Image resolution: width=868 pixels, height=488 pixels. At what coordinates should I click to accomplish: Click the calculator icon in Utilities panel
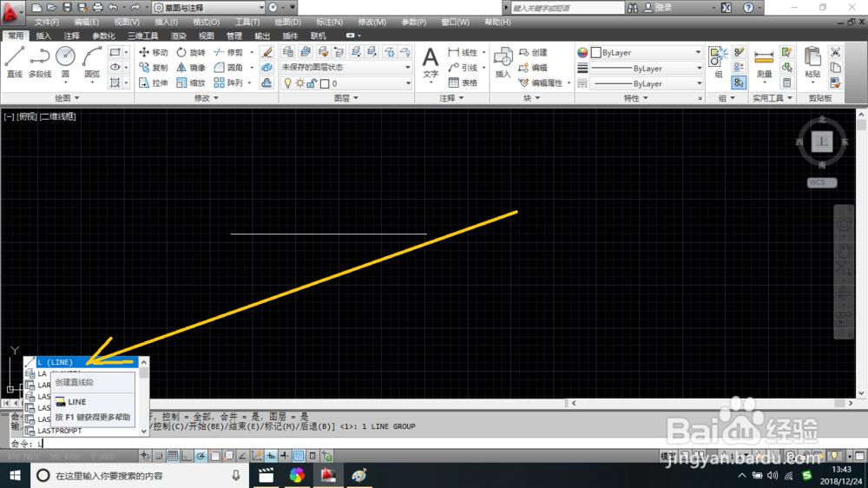786,83
